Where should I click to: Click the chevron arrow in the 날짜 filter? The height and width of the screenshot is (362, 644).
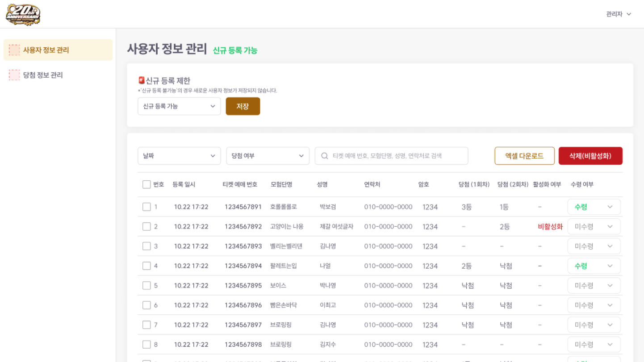pos(213,156)
